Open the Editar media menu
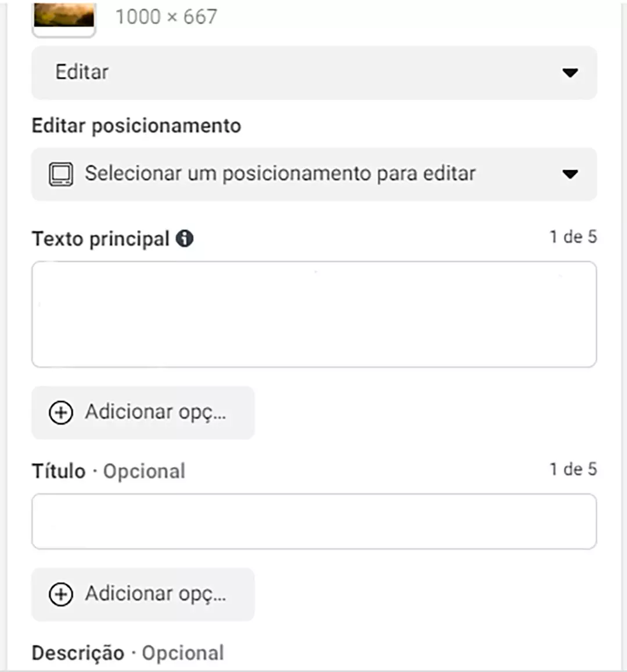 point(314,73)
